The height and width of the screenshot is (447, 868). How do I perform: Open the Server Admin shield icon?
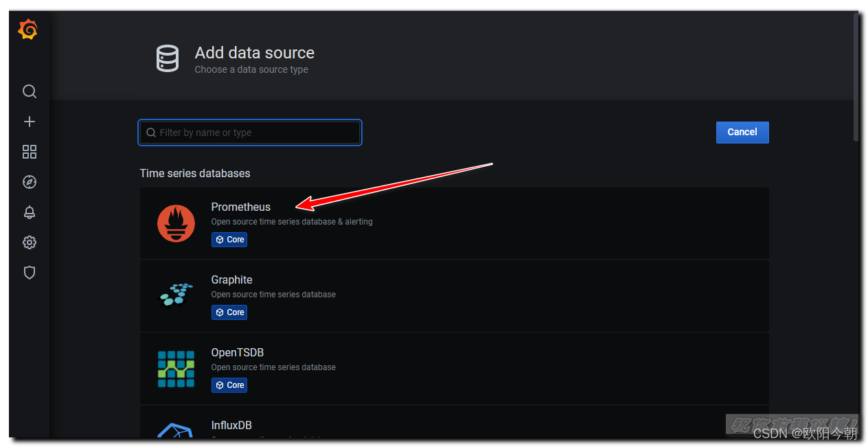(x=30, y=273)
